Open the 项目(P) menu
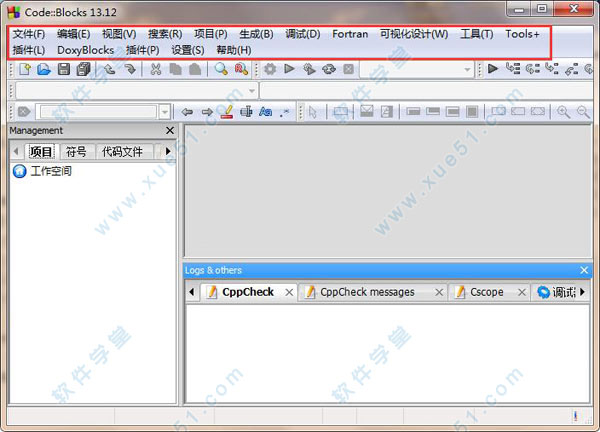 [x=210, y=34]
